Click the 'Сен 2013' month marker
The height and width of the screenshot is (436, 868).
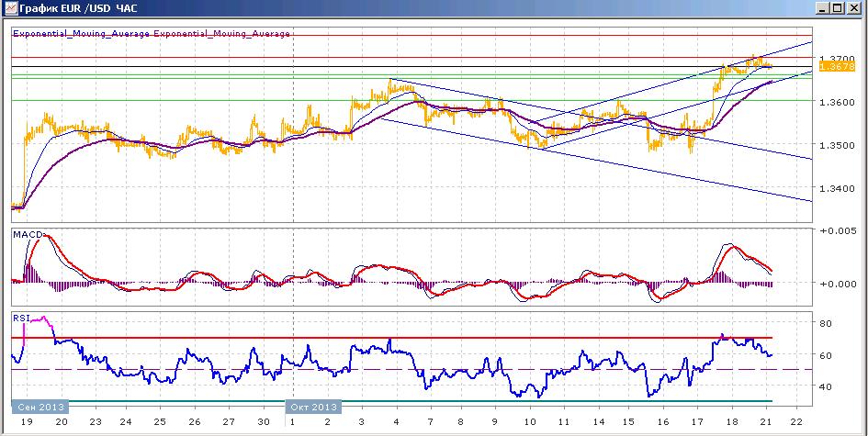[40, 408]
